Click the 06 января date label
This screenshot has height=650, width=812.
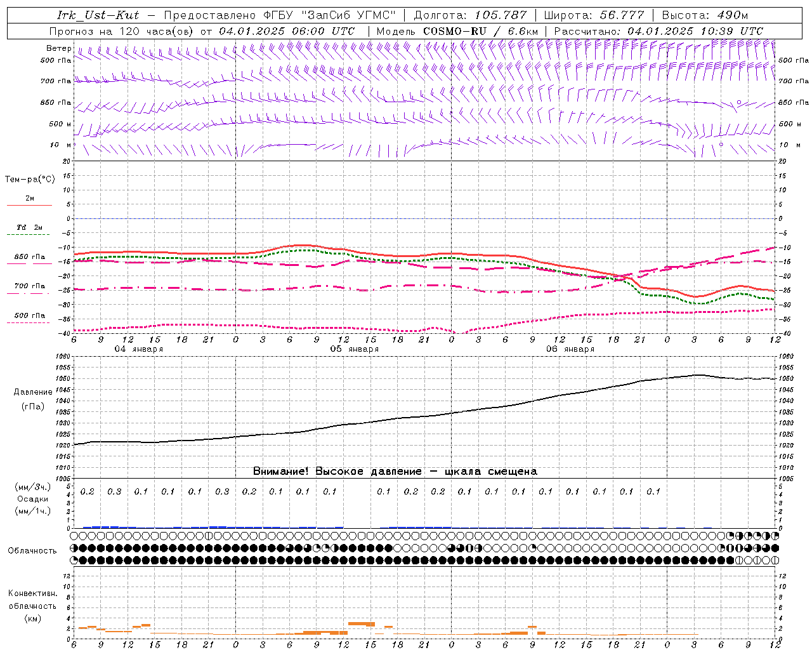click(570, 349)
